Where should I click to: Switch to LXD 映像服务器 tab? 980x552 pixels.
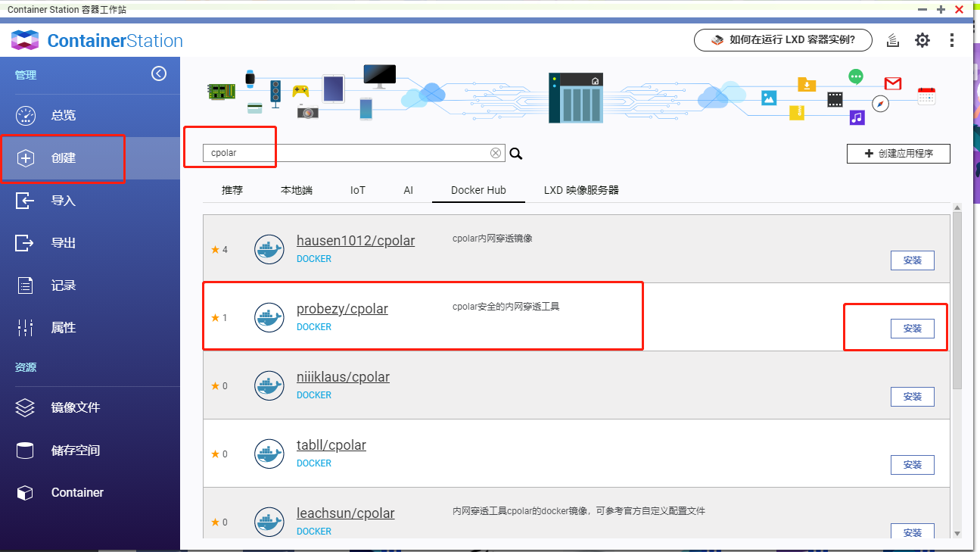point(581,190)
